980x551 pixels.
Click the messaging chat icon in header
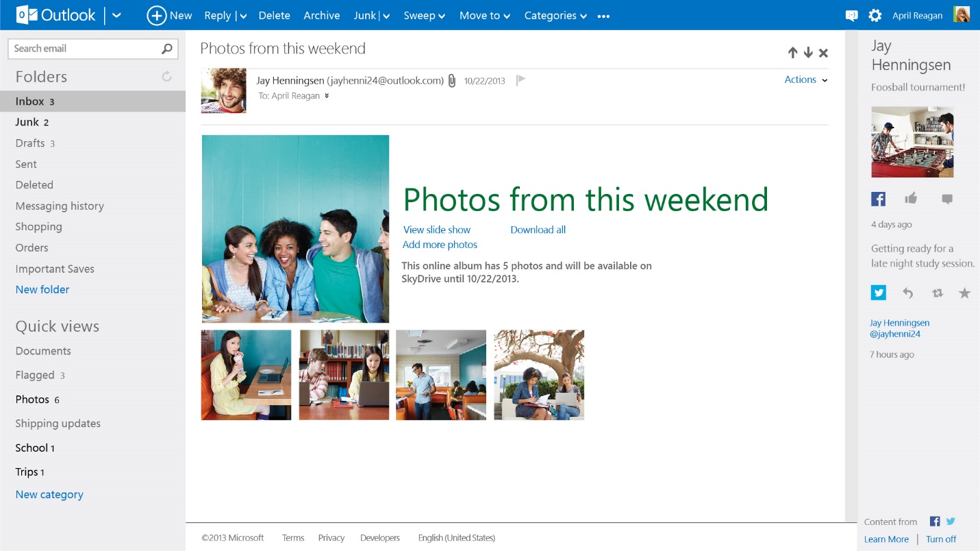(851, 16)
